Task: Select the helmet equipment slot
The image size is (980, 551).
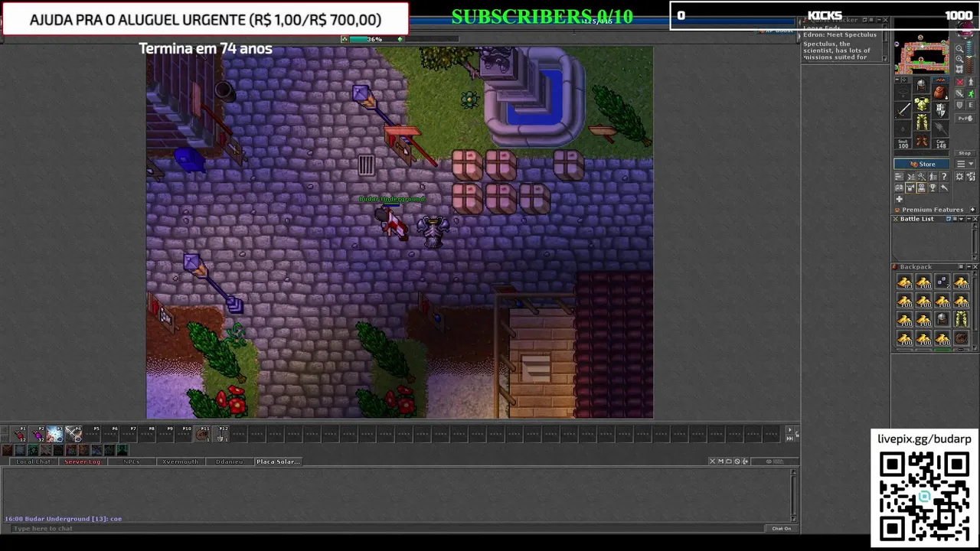Action: [922, 85]
